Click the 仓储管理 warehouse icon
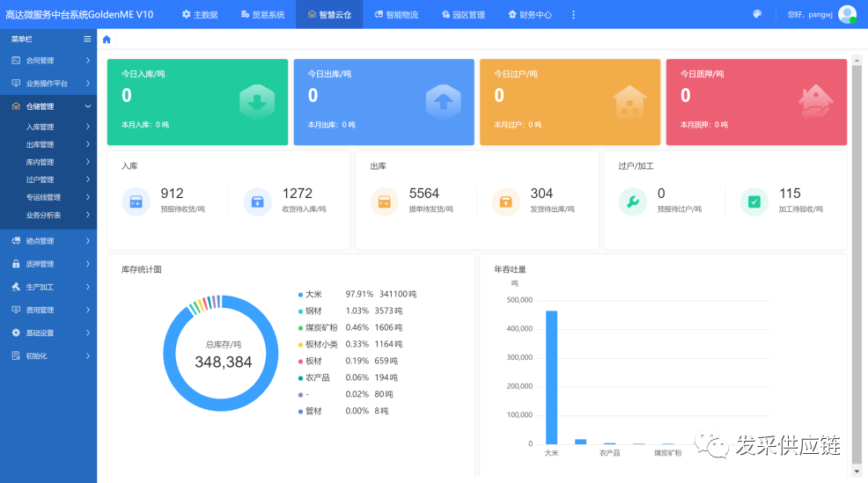868x483 pixels. (16, 106)
